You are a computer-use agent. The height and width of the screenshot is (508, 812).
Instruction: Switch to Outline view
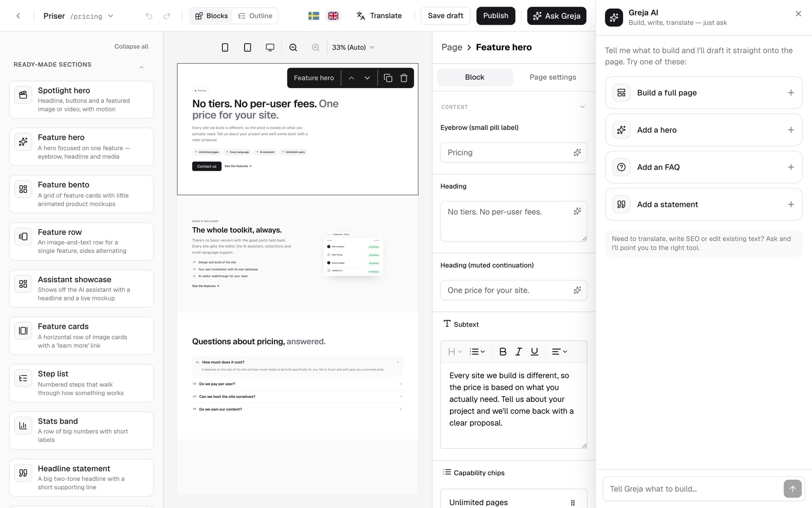click(255, 16)
